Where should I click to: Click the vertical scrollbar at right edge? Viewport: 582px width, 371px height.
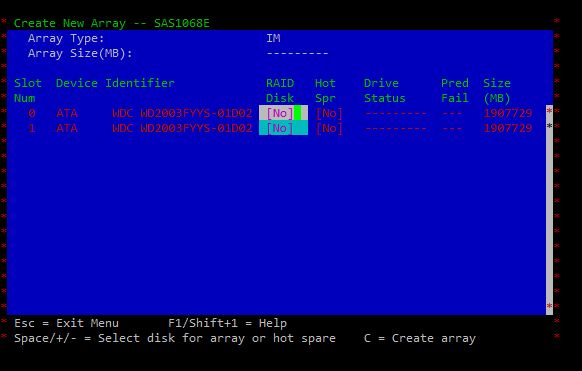549,210
